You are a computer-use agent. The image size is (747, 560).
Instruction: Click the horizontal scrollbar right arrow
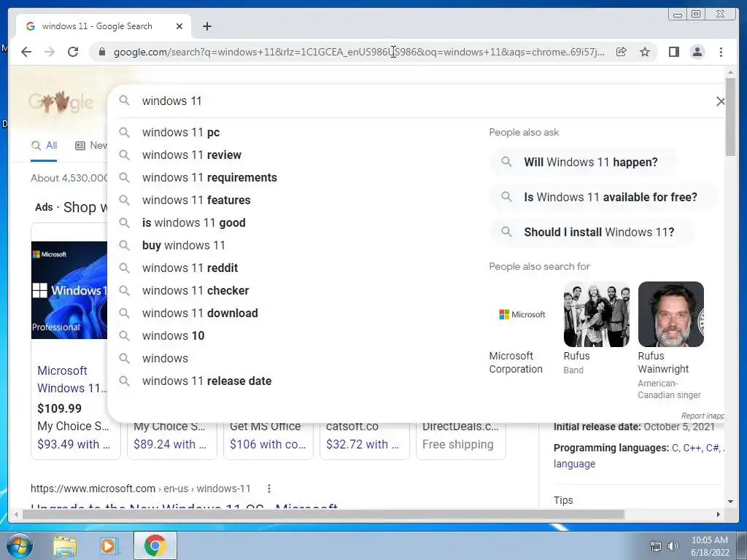(719, 514)
